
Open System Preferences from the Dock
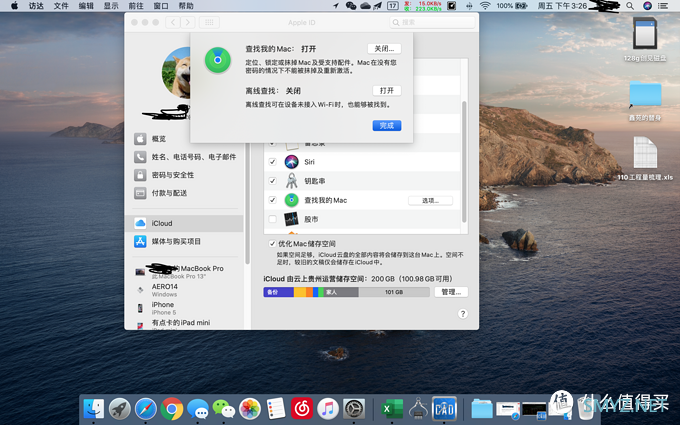pos(354,409)
